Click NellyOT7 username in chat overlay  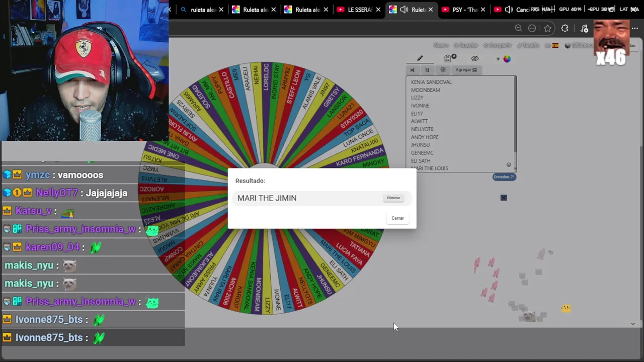[x=57, y=193]
